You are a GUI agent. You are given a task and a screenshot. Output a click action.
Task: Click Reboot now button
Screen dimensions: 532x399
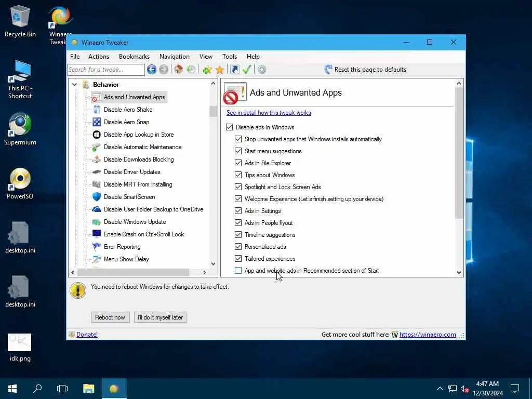110,317
